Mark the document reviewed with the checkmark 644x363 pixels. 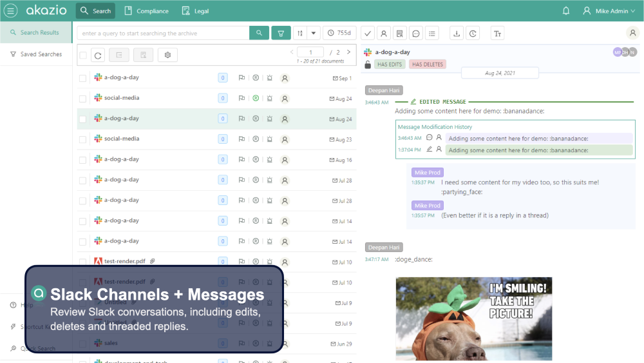coord(368,34)
